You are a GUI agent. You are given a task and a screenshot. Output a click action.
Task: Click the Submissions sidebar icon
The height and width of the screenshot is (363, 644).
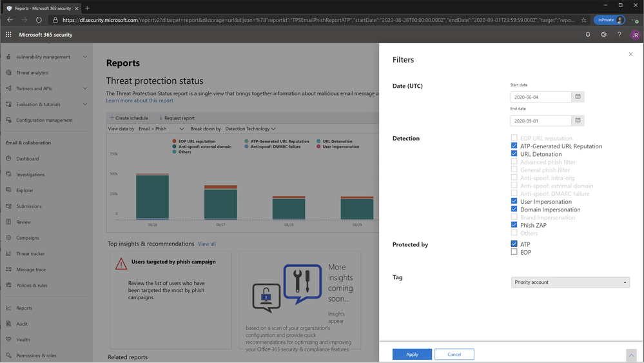click(8, 206)
